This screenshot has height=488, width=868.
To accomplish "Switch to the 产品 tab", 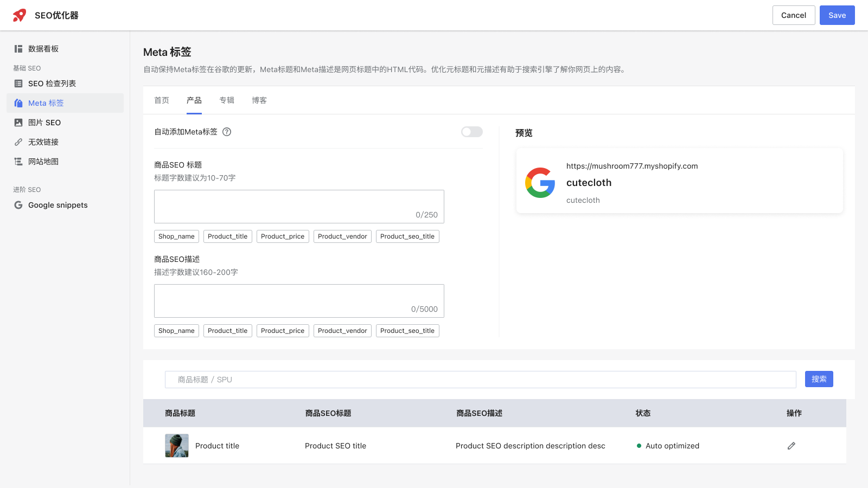I will [194, 100].
